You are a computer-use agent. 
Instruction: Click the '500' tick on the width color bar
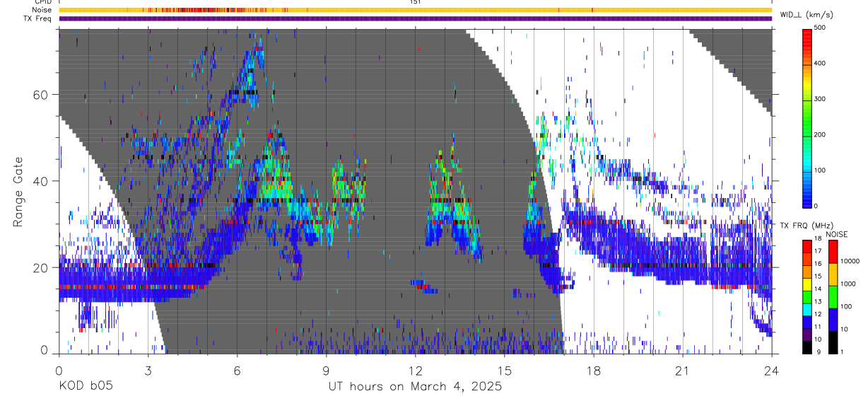tap(820, 28)
